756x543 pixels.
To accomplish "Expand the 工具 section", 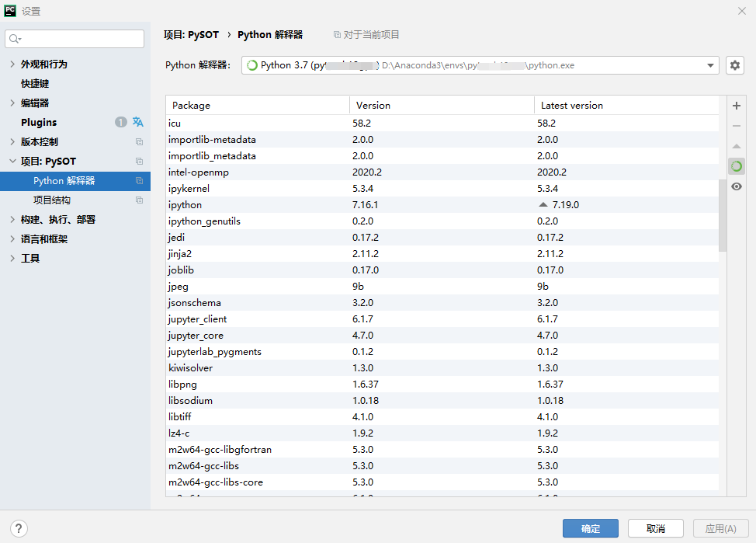I will (x=12, y=258).
